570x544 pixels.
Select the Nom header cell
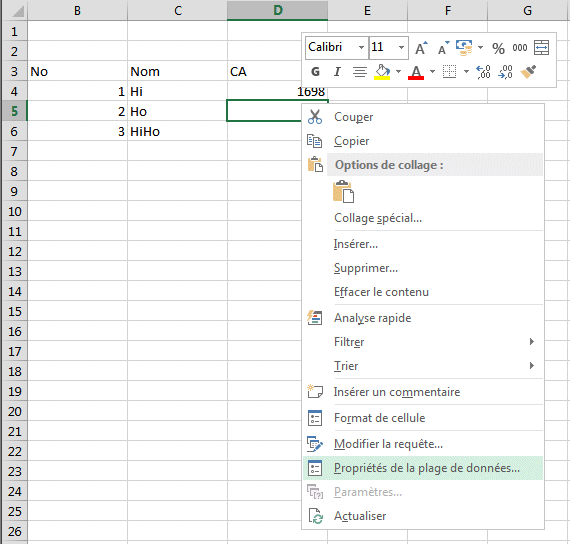pos(177,71)
